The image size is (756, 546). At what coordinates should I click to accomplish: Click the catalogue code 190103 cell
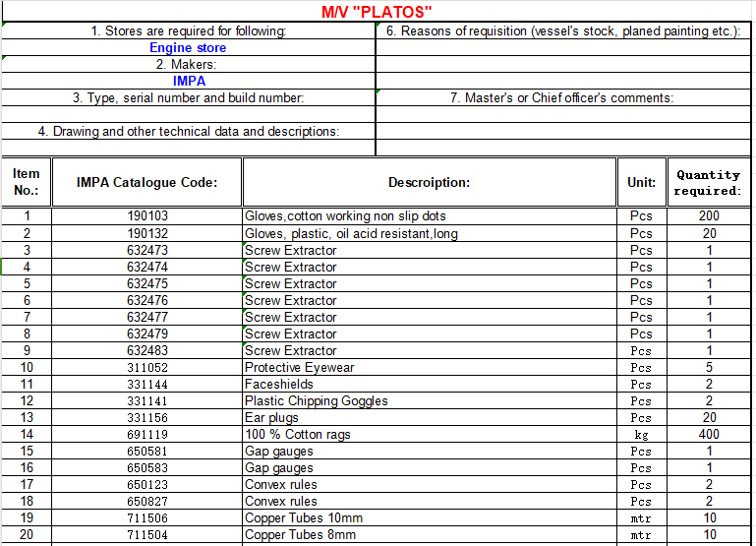pyautogui.click(x=146, y=216)
